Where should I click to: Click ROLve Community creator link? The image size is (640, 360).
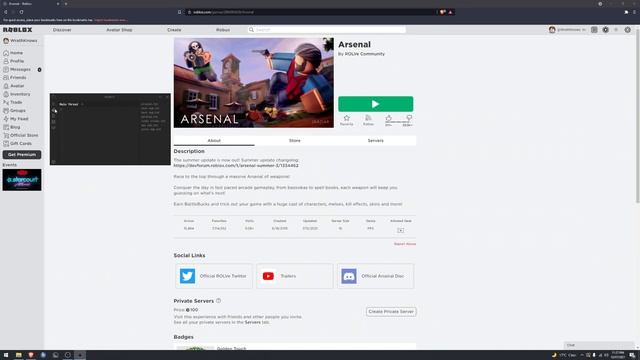point(364,54)
